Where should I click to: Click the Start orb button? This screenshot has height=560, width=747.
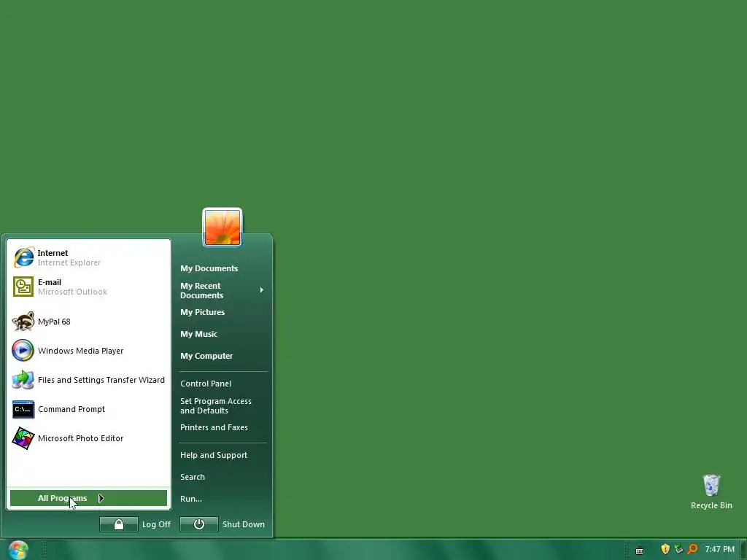coord(18,550)
